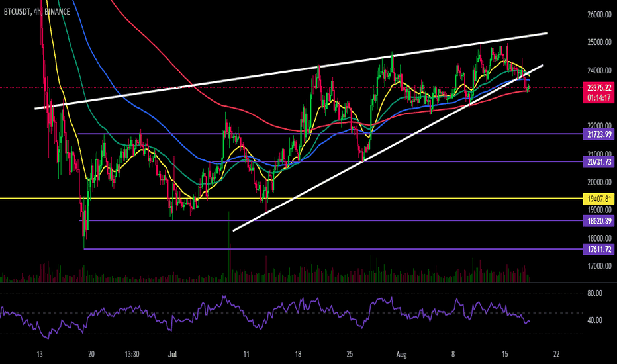Viewport: 617px width, 364px height.
Task: Click the 13 date on time axis
Action: click(39, 354)
